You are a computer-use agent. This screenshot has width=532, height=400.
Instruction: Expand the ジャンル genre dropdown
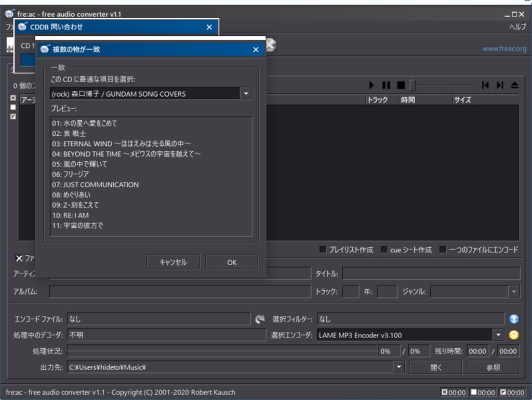tap(513, 291)
